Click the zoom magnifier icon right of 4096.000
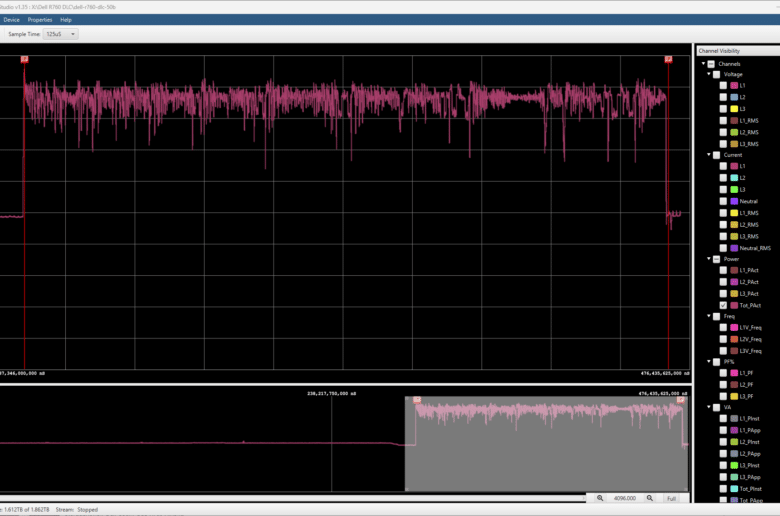 (x=650, y=498)
